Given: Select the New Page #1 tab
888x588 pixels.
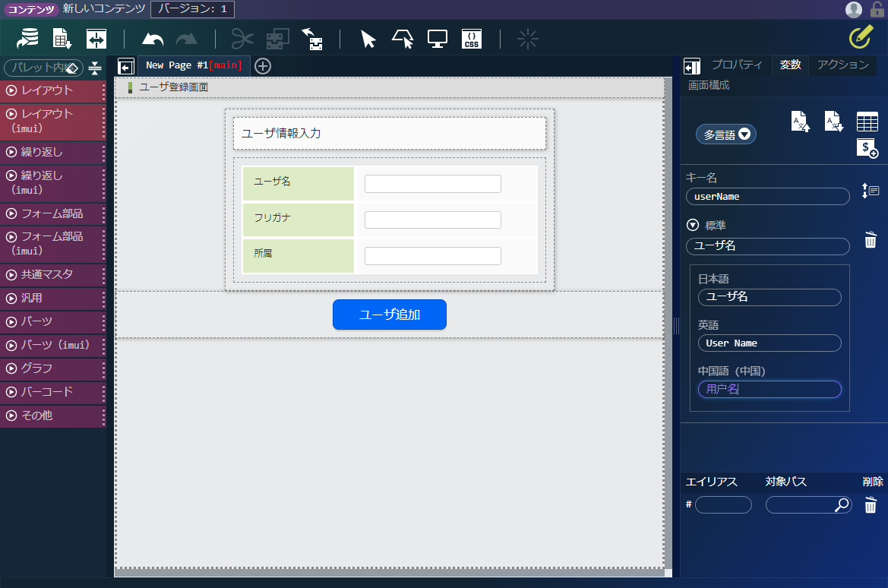Looking at the screenshot, I should [x=193, y=65].
